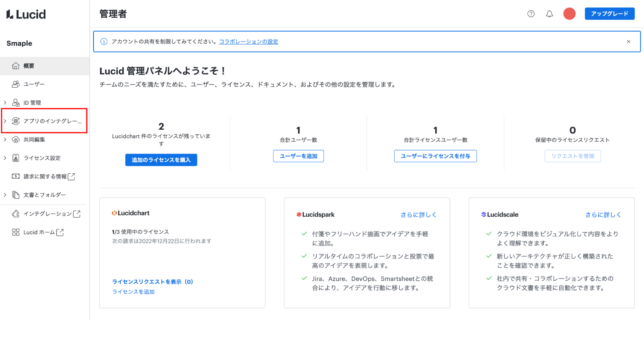Click the app integration gear icon

click(16, 121)
